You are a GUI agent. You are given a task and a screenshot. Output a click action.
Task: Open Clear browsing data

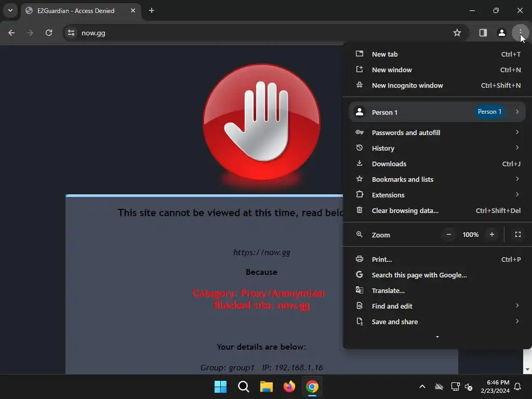pos(437,211)
